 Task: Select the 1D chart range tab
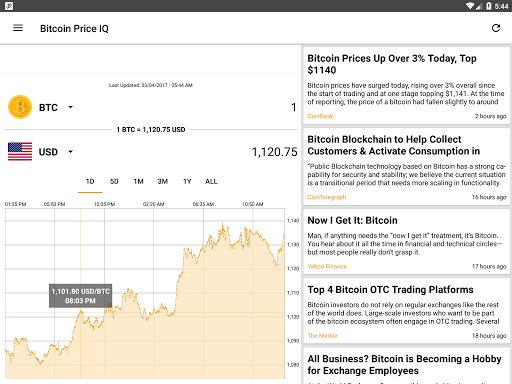coord(90,182)
